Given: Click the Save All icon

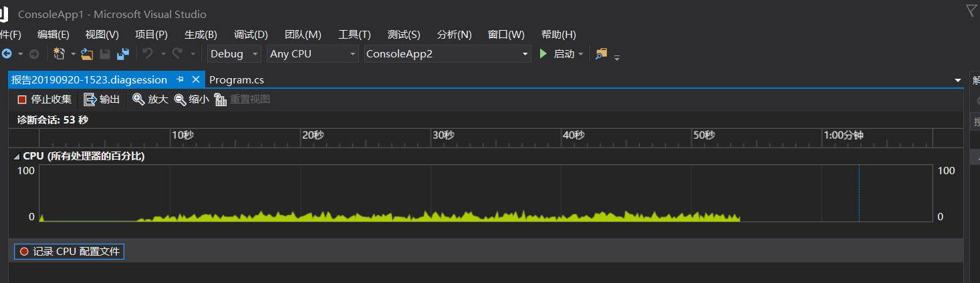Looking at the screenshot, I should pos(123,53).
